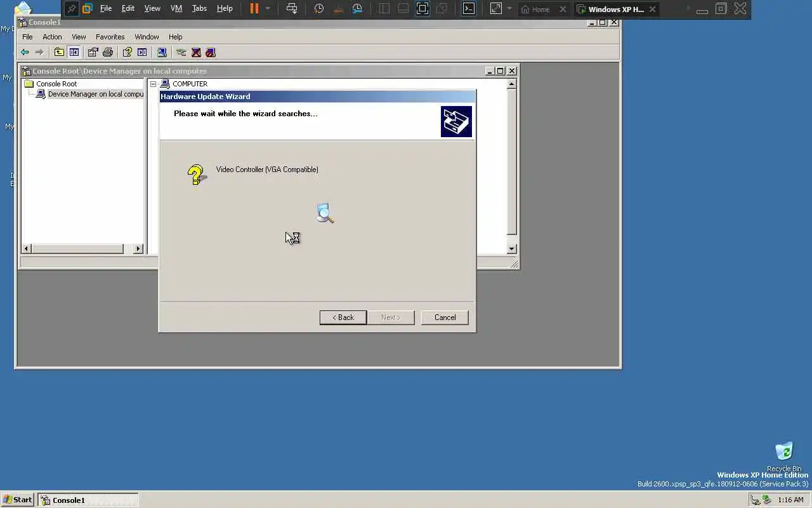Viewport: 812px width, 508px height.
Task: Open the VMware Snapshot Manager icon
Action: tap(358, 9)
